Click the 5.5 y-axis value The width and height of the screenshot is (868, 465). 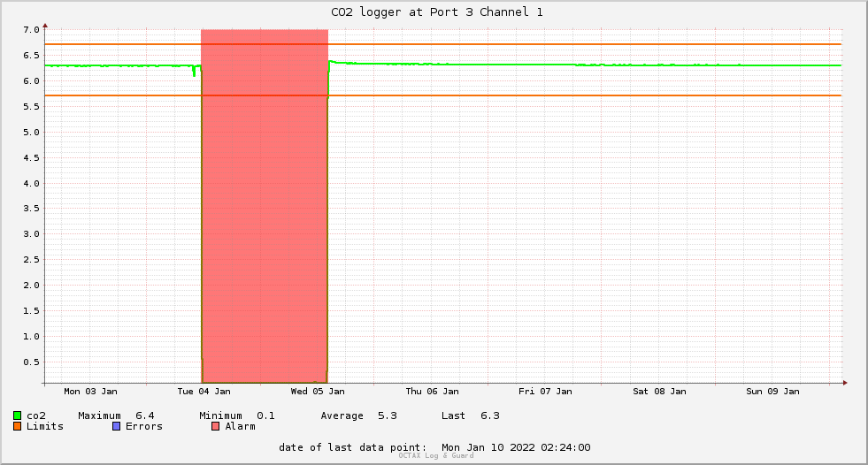(32, 107)
